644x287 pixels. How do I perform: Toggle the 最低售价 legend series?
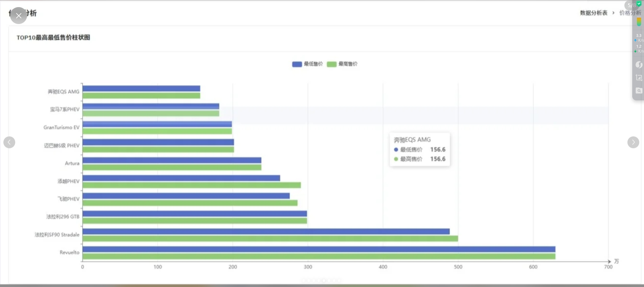coord(307,64)
